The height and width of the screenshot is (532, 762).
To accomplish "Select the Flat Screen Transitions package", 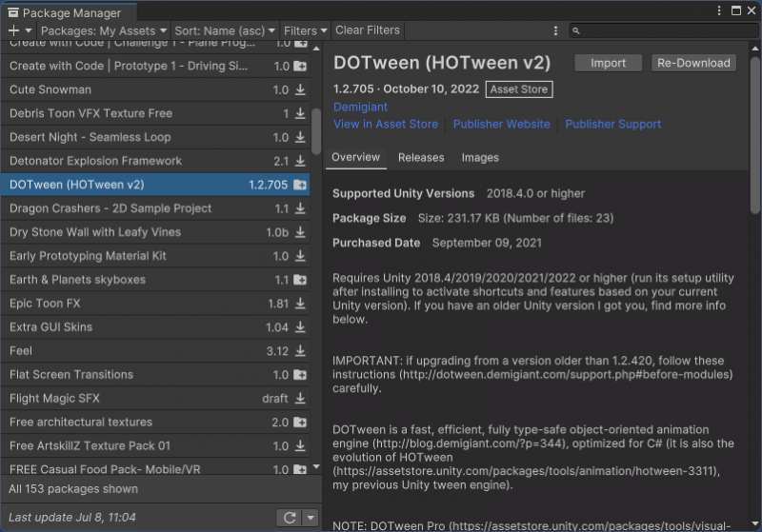I will pos(155,375).
